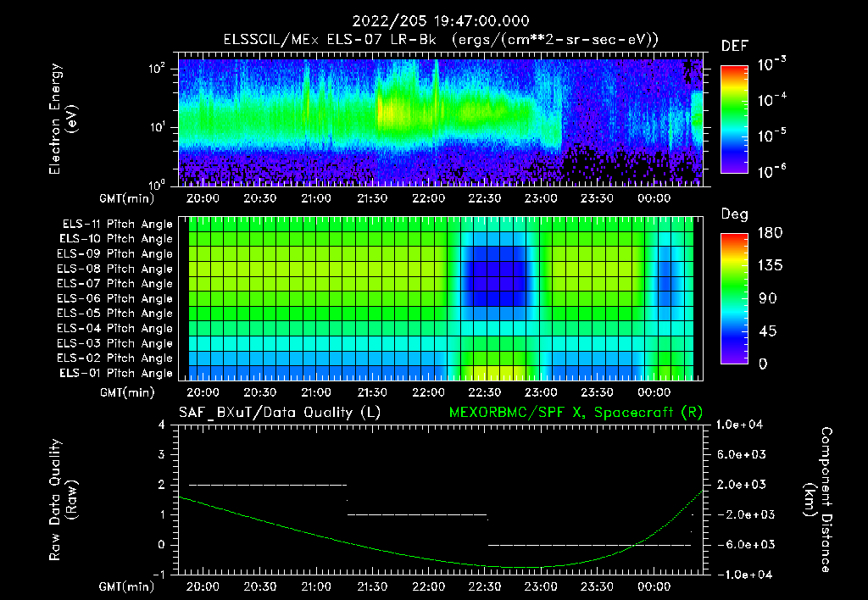Click the data quality line at level 1
The width and height of the screenshot is (868, 600).
[417, 514]
